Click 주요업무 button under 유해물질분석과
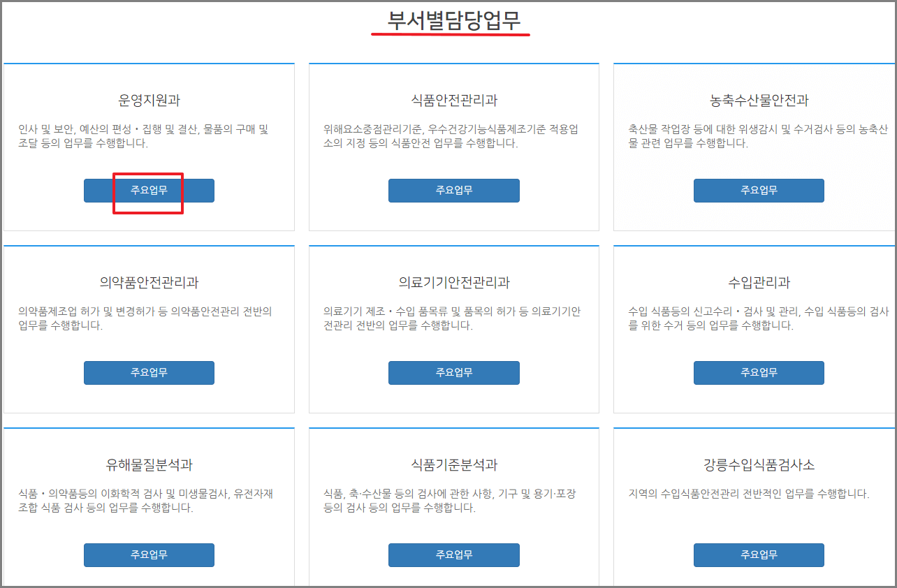 tap(149, 554)
